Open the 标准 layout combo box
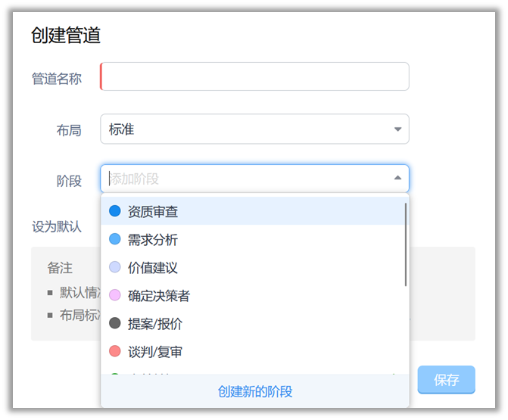The width and height of the screenshot is (508, 420). pyautogui.click(x=250, y=129)
